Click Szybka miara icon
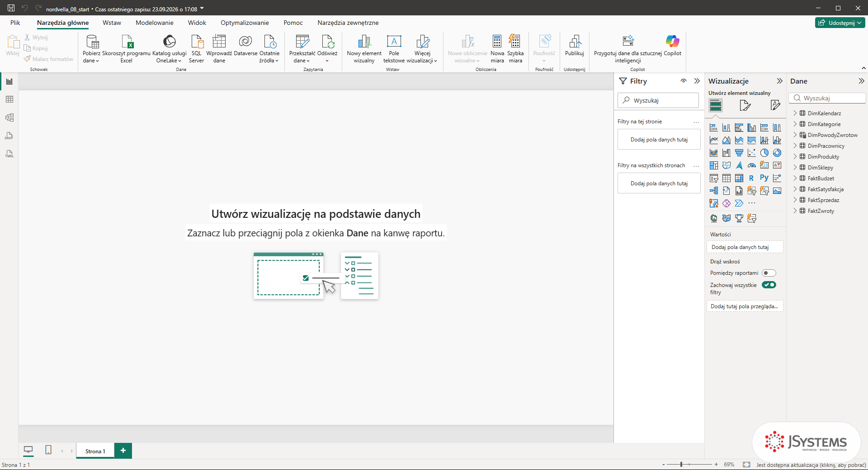Screen dimensions: 868x470 coord(514,42)
